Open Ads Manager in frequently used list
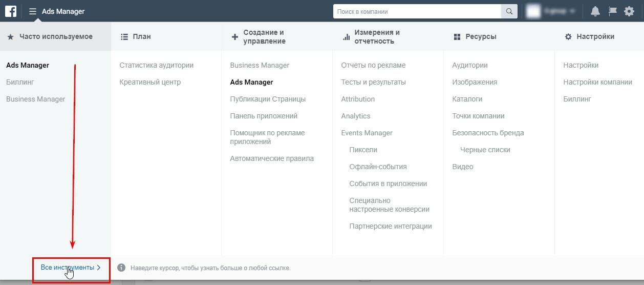This screenshot has height=285, width=644. tap(28, 65)
